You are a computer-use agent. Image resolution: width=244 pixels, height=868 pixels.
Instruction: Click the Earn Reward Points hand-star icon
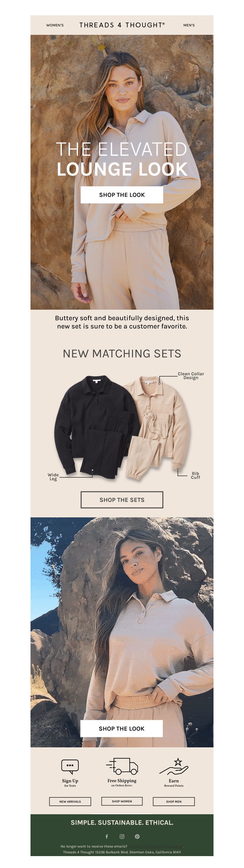click(174, 766)
